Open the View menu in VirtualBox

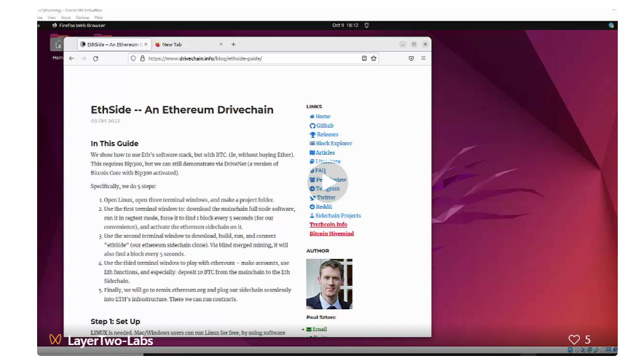pyautogui.click(x=51, y=18)
